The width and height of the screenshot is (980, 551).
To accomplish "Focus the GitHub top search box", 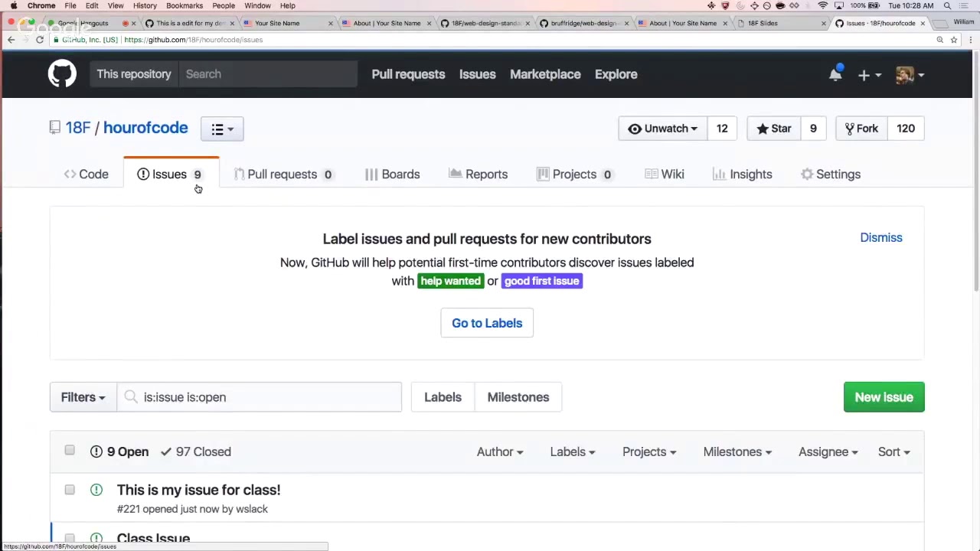I will [x=268, y=74].
